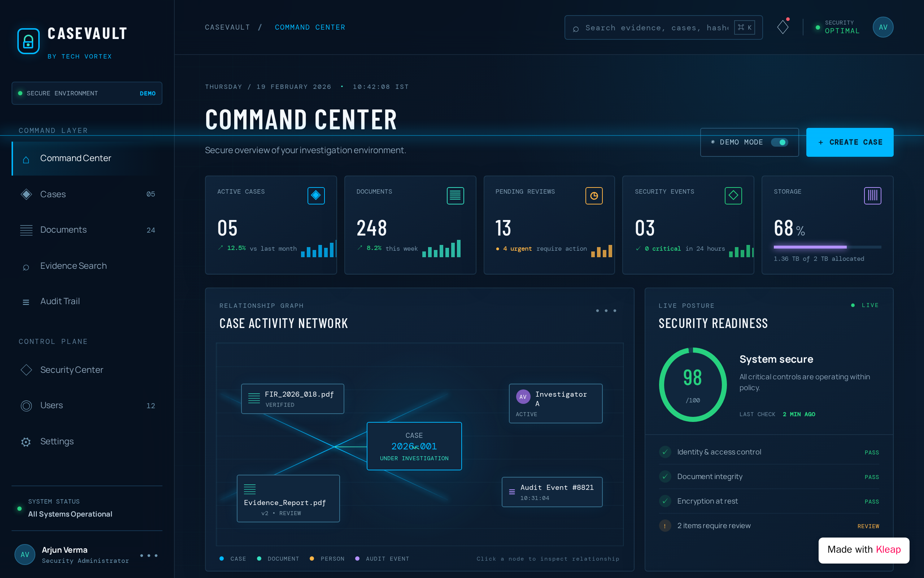Click the CASEVAULT breadcrumb link
This screenshot has width=924, height=578.
227,27
